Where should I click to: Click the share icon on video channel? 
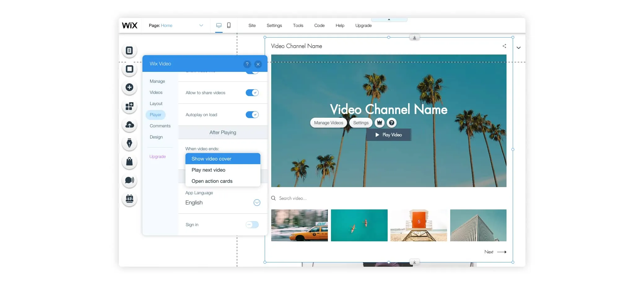[504, 46]
